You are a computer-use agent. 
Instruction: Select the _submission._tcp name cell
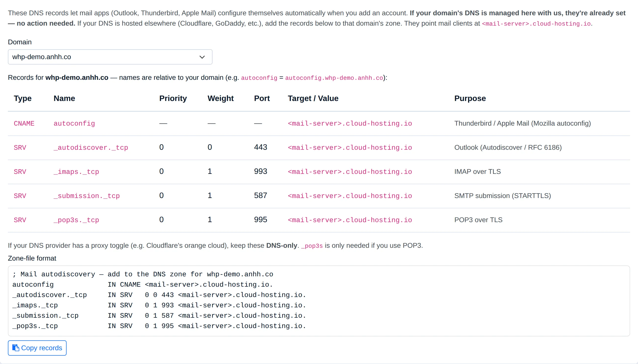[x=87, y=196]
